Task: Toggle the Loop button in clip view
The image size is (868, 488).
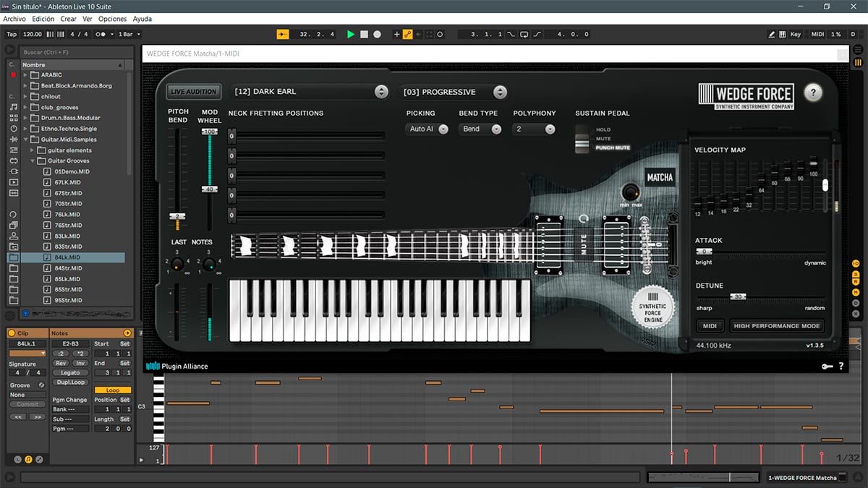Action: click(x=113, y=390)
